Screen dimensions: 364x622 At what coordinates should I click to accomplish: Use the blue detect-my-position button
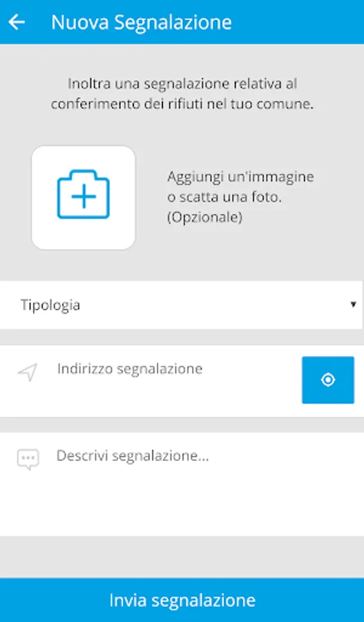[x=328, y=380]
